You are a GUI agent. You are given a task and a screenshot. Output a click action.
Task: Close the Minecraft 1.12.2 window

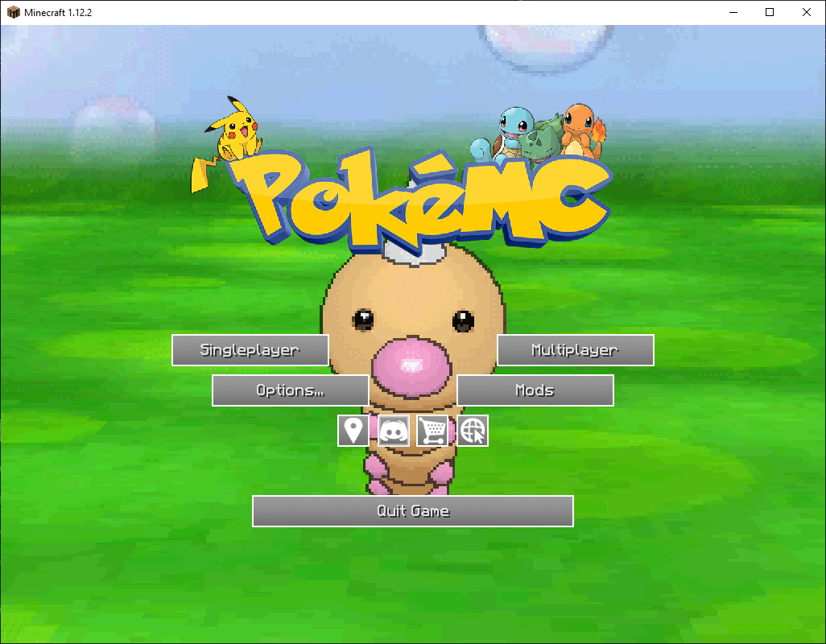click(x=807, y=12)
